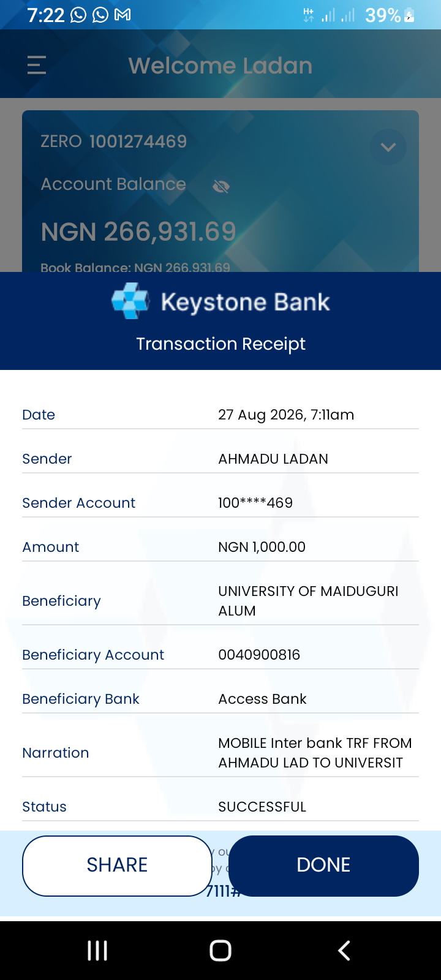Tap the Transaction Receipt heading
Image resolution: width=441 pixels, height=980 pixels.
coord(221,344)
